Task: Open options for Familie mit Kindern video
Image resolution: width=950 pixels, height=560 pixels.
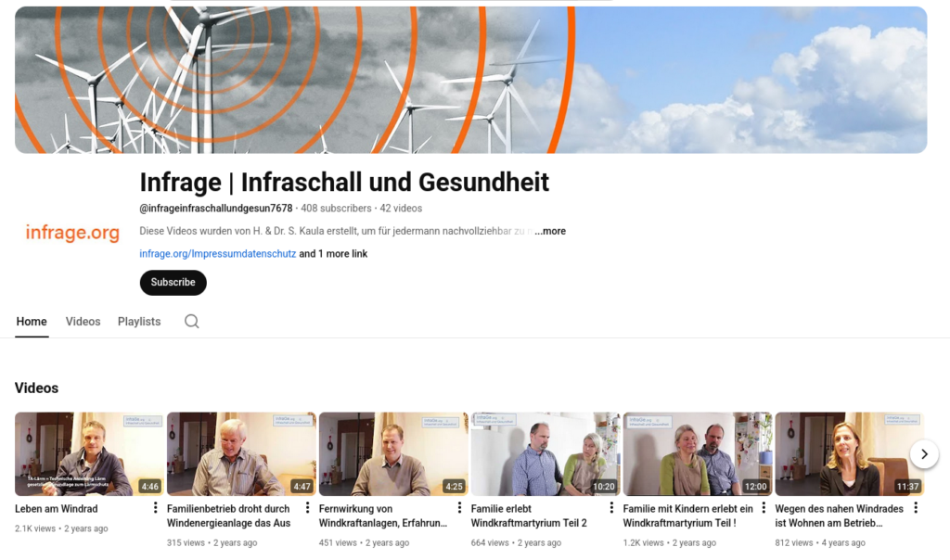Action: pyautogui.click(x=764, y=508)
